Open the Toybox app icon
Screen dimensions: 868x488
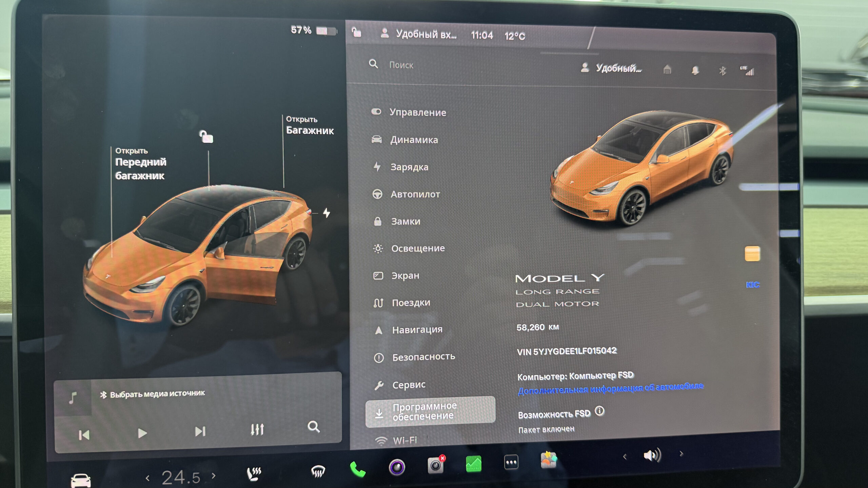(x=548, y=460)
